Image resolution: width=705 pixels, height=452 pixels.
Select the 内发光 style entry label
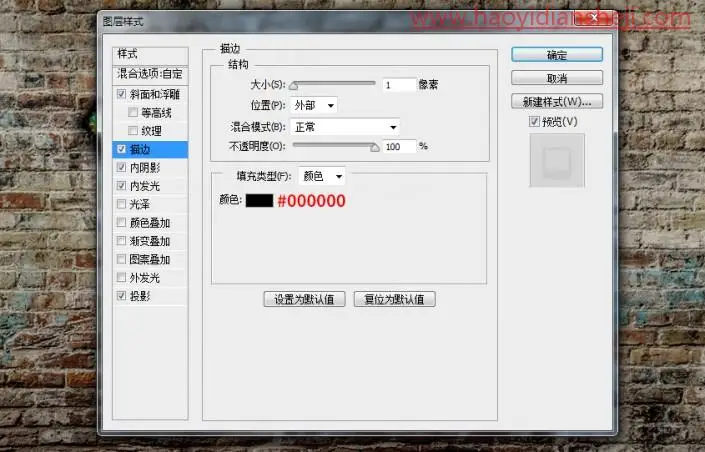point(145,186)
